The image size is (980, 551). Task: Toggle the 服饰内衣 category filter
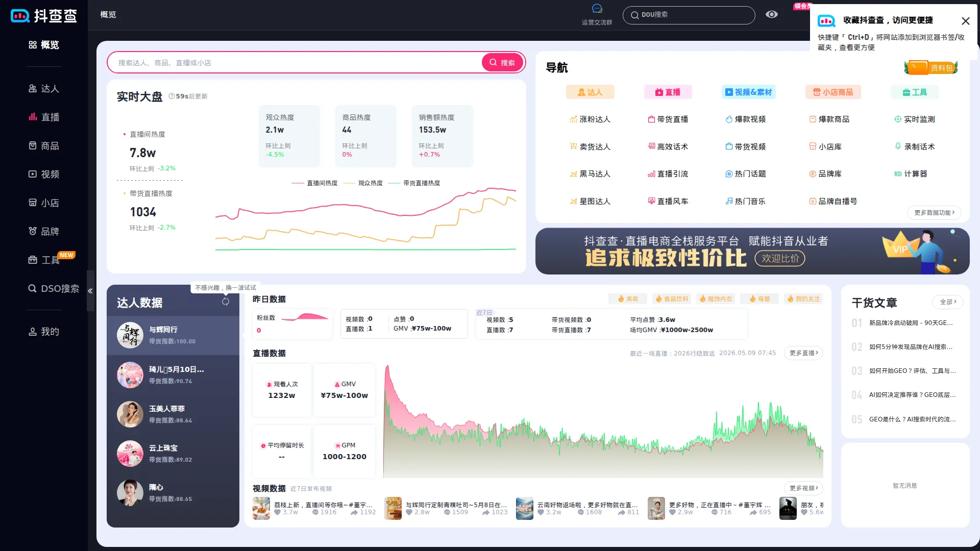(x=716, y=299)
